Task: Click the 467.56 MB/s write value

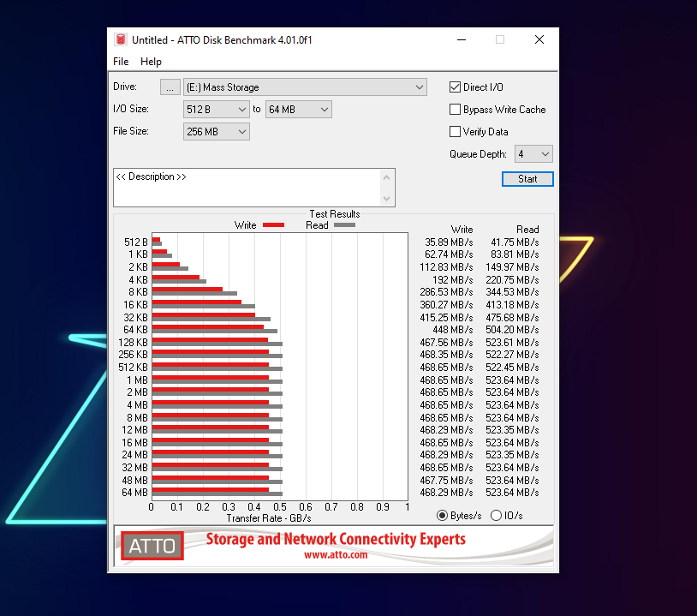Action: pyautogui.click(x=446, y=343)
